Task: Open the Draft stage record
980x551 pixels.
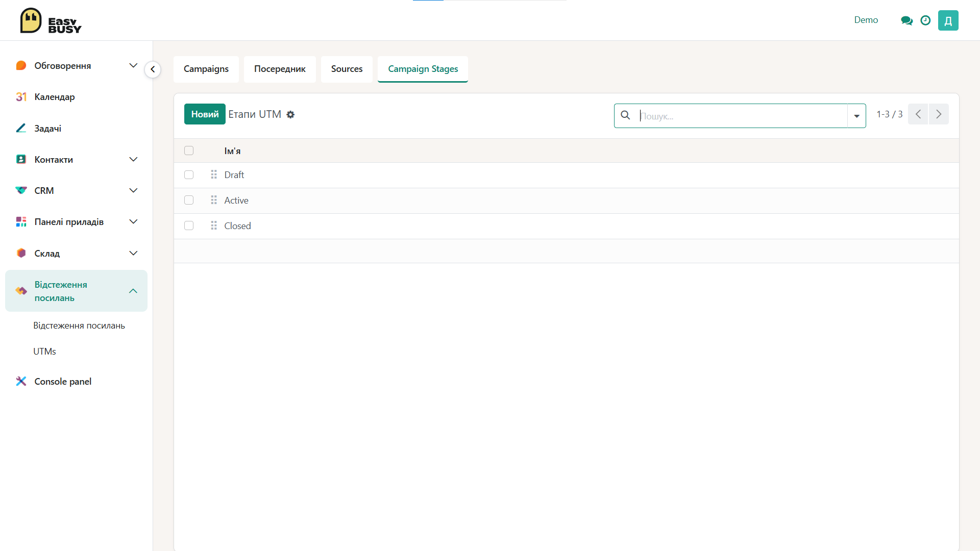Action: click(234, 174)
